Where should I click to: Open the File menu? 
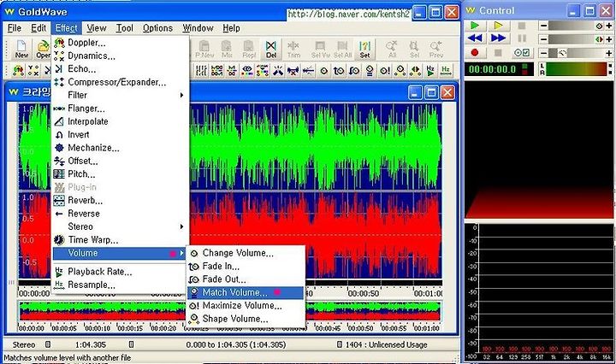click(15, 28)
